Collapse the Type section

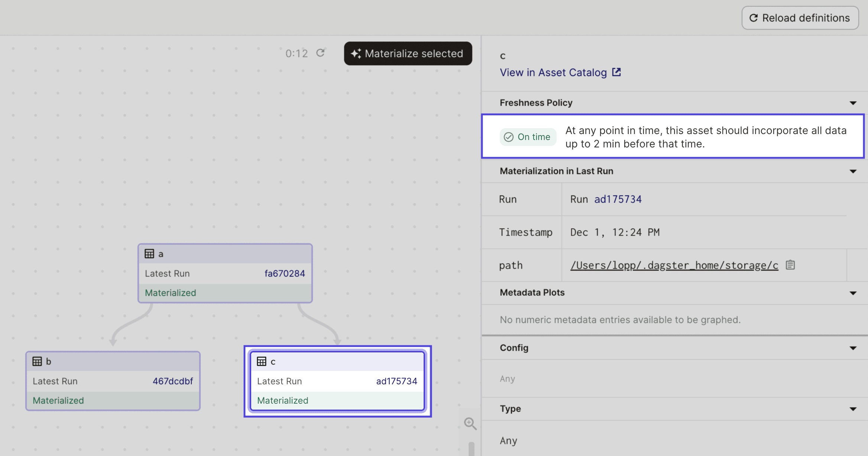[853, 409]
